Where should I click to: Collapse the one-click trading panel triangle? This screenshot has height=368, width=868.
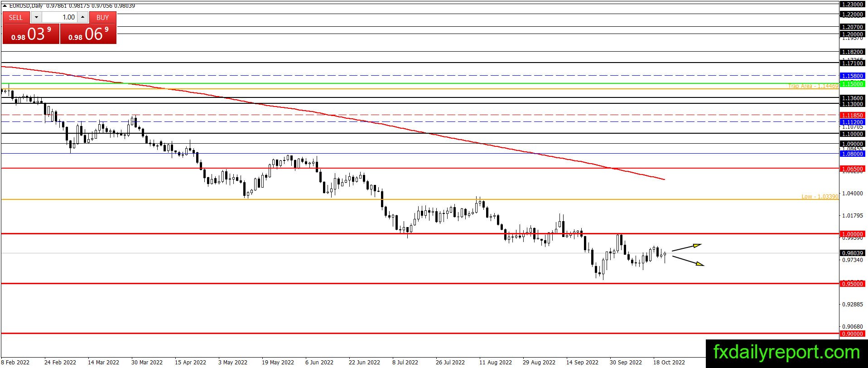tap(5, 6)
